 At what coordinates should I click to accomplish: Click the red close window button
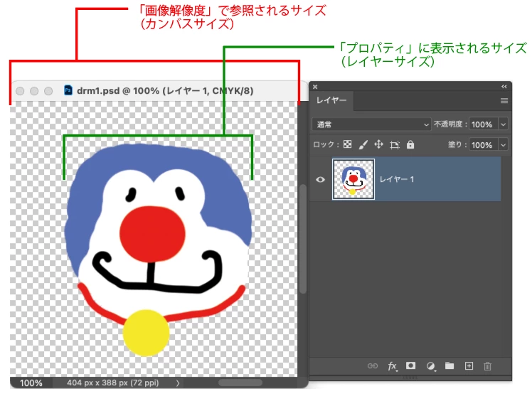(x=20, y=91)
